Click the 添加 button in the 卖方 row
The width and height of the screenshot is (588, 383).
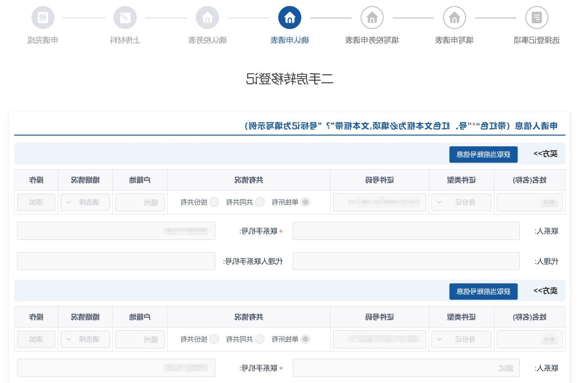pos(36,339)
